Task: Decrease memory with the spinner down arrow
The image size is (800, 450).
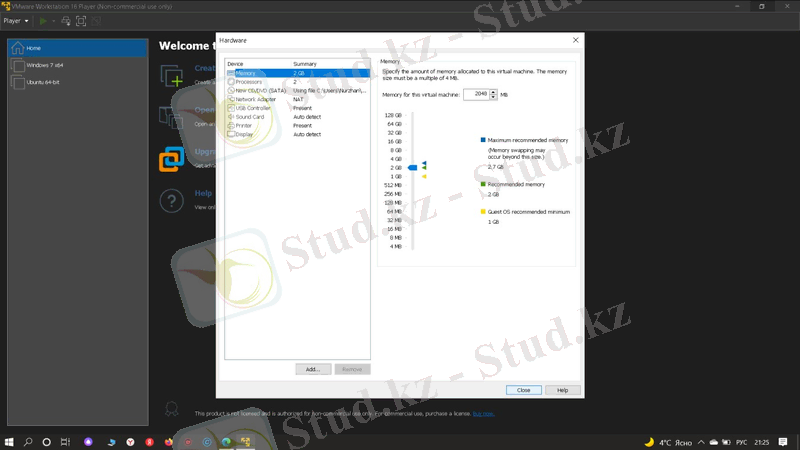Action: point(493,97)
